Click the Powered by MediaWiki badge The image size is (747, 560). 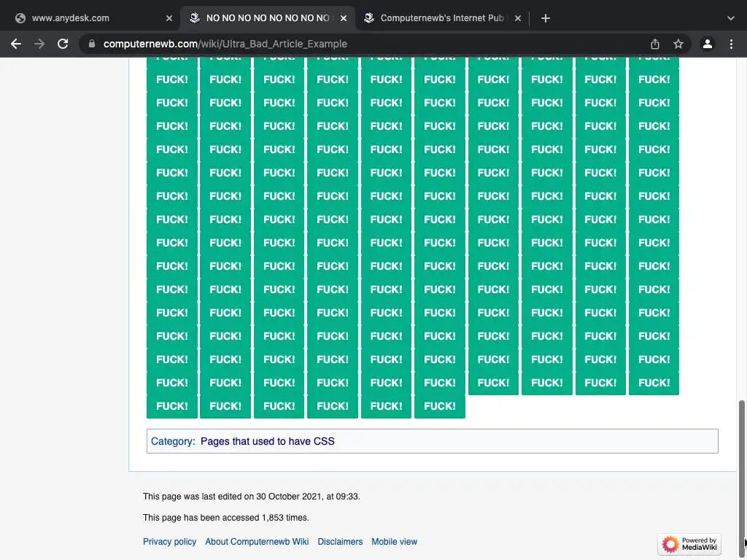point(689,544)
